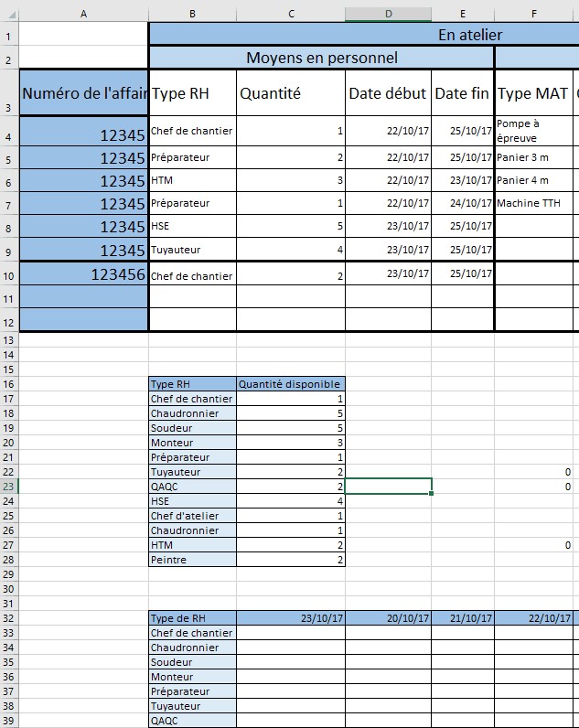The width and height of the screenshot is (579, 728).
Task: Click the 20/10/17 date header cell
Action: tap(388, 618)
